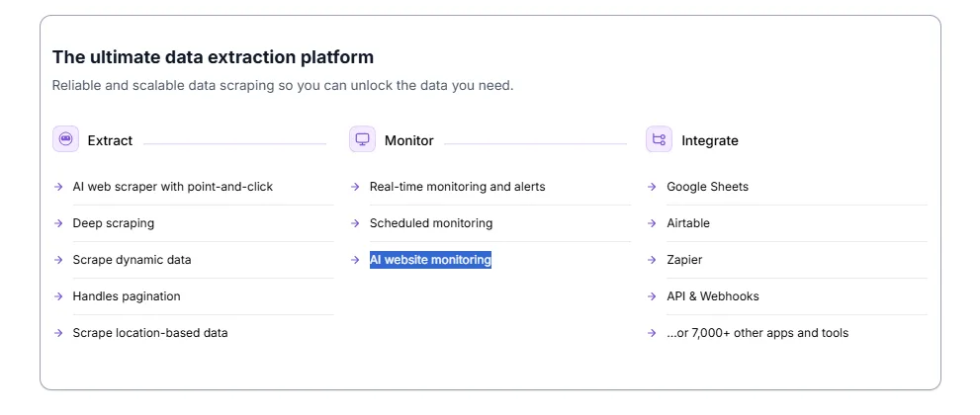Open the Airtable integration link
Screen dimensions: 980x415
[688, 222]
